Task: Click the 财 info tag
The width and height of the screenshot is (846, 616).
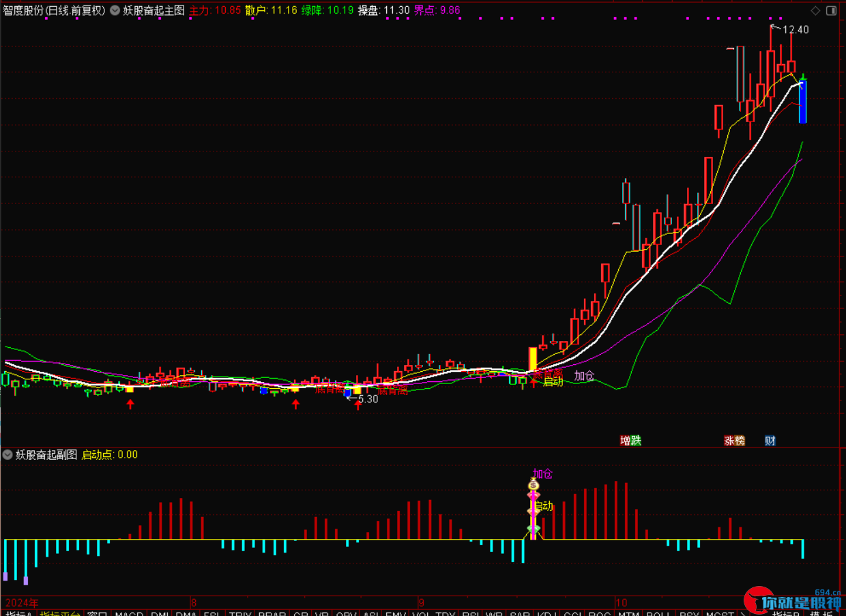Action: click(770, 441)
